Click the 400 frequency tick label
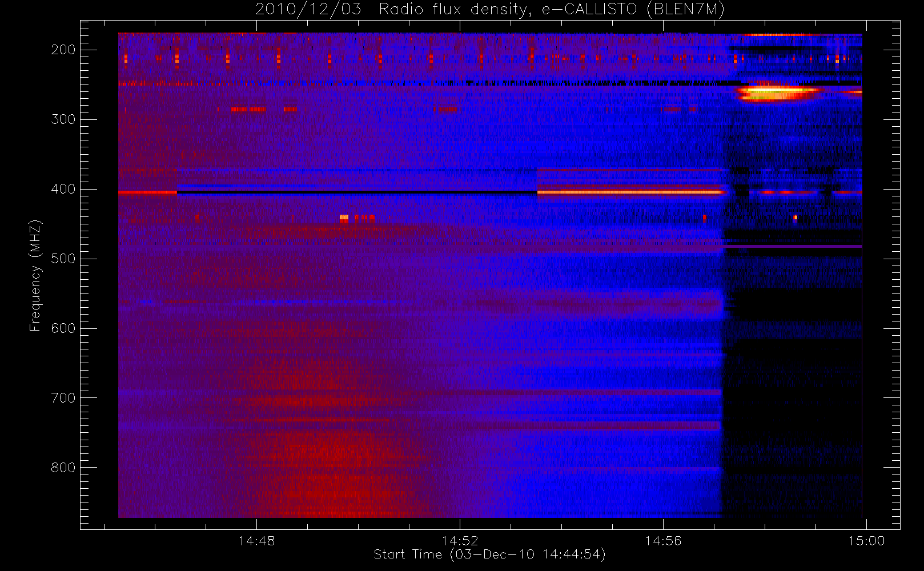The width and height of the screenshot is (924, 571). tap(63, 189)
